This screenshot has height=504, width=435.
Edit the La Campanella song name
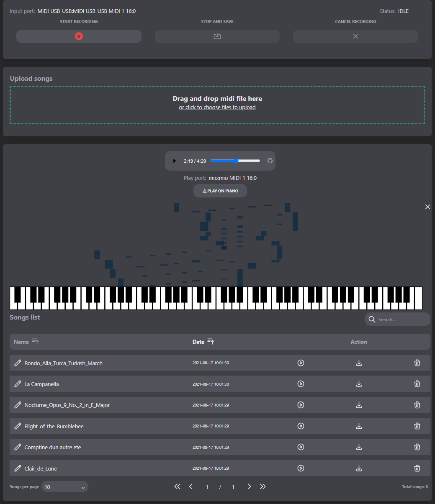[18, 384]
